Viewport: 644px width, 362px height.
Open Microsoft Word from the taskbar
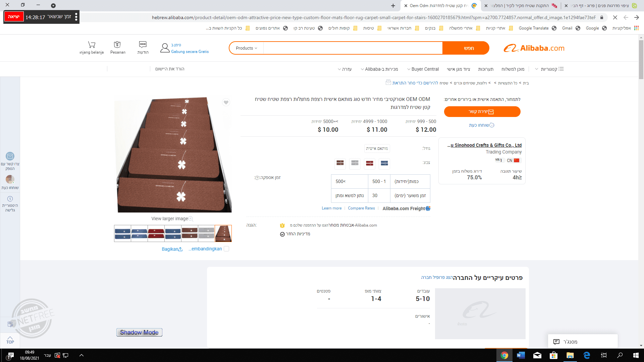pyautogui.click(x=521, y=355)
